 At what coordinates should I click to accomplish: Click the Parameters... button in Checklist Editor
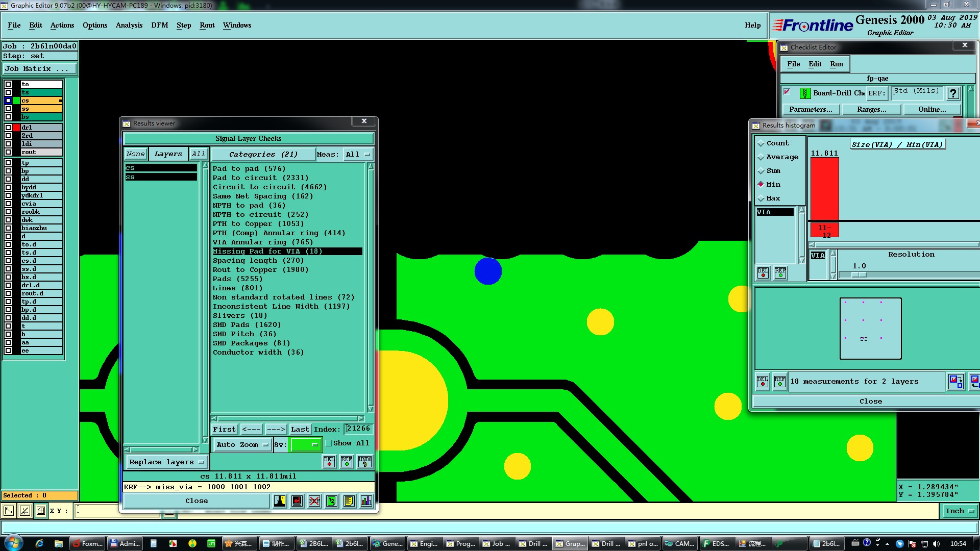tap(810, 109)
